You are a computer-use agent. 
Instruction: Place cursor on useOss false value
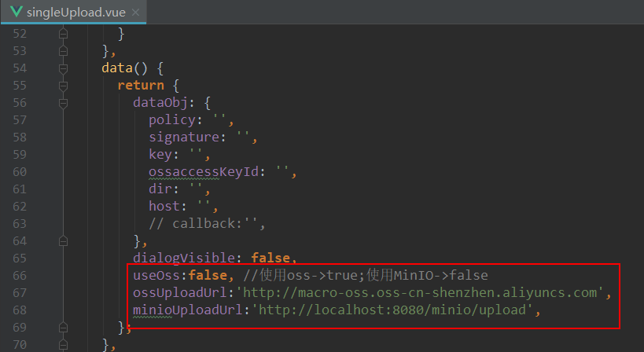208,275
